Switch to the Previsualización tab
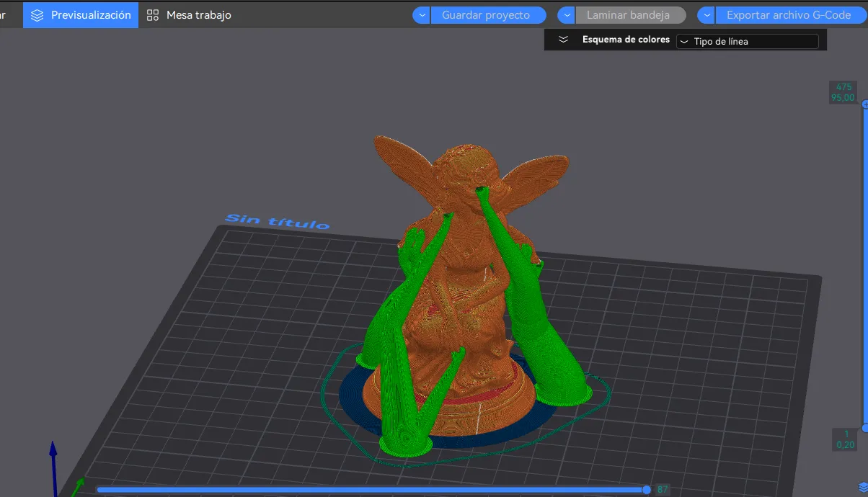This screenshot has width=868, height=497. point(81,15)
